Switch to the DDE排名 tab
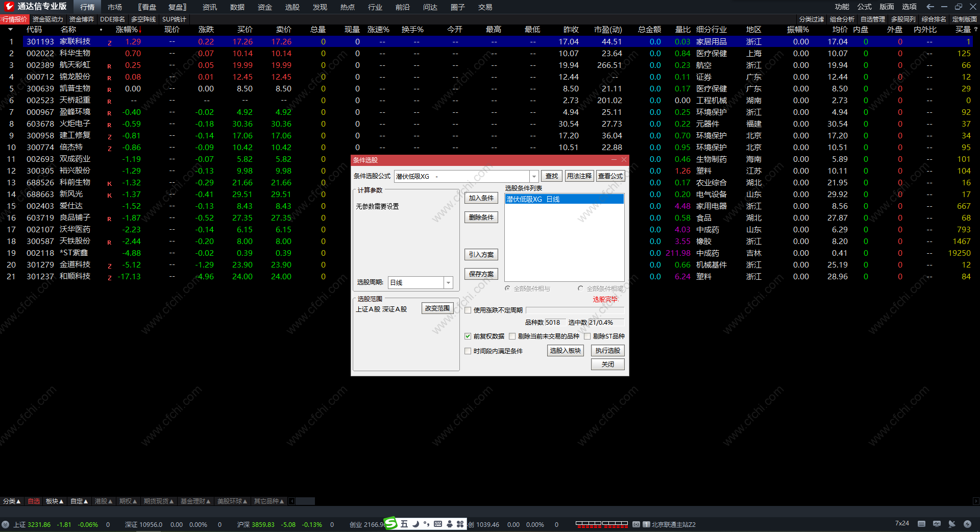Viewport: 980px width, 532px height. tap(112, 19)
